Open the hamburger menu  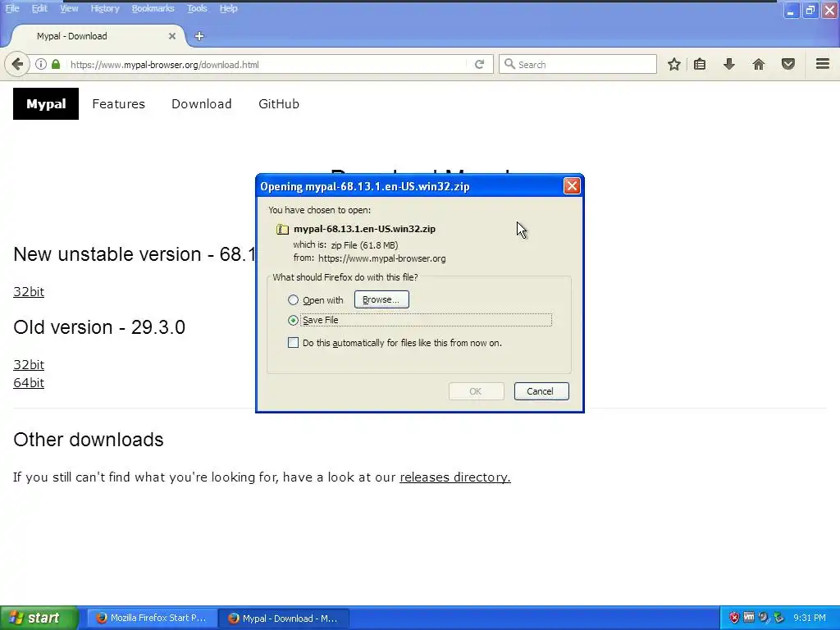[x=823, y=64]
